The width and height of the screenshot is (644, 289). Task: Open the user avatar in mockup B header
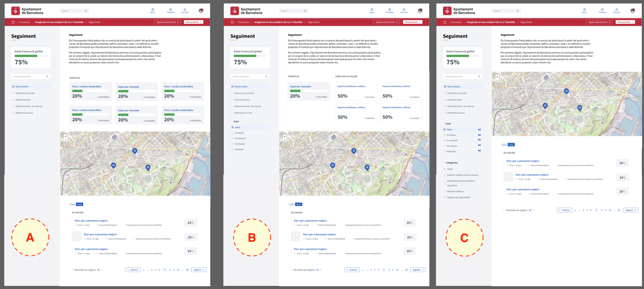click(x=420, y=11)
